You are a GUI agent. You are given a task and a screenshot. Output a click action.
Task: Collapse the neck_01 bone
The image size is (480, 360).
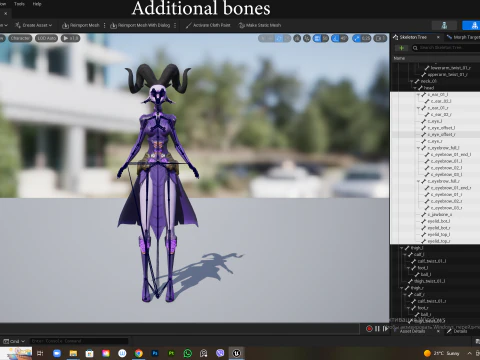pos(412,81)
